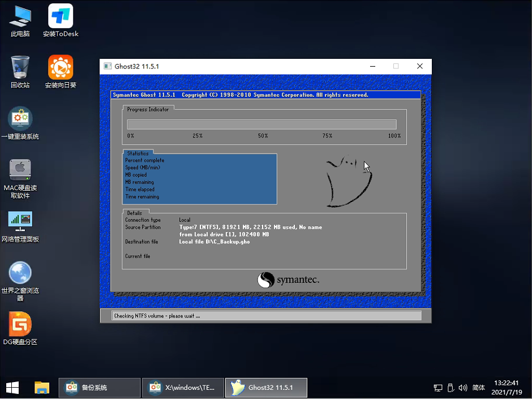Open the DG硬盘分区 partition tool
This screenshot has height=399, width=532.
click(x=20, y=323)
